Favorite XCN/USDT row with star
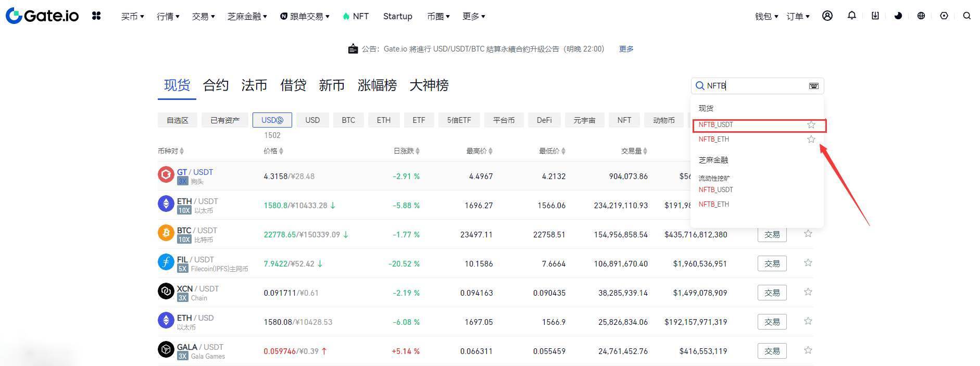Screen dimensions: 980x366 point(808,292)
